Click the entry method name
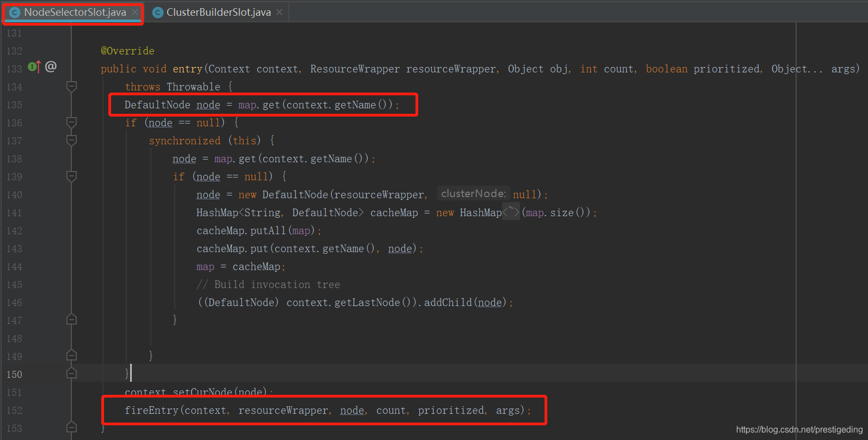Screen dimensions: 868x440 pos(187,69)
